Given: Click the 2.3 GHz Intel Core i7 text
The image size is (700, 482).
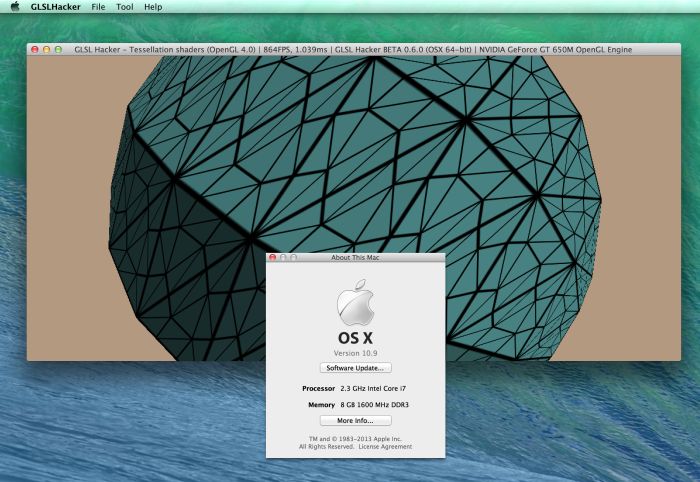Looking at the screenshot, I should click(373, 388).
